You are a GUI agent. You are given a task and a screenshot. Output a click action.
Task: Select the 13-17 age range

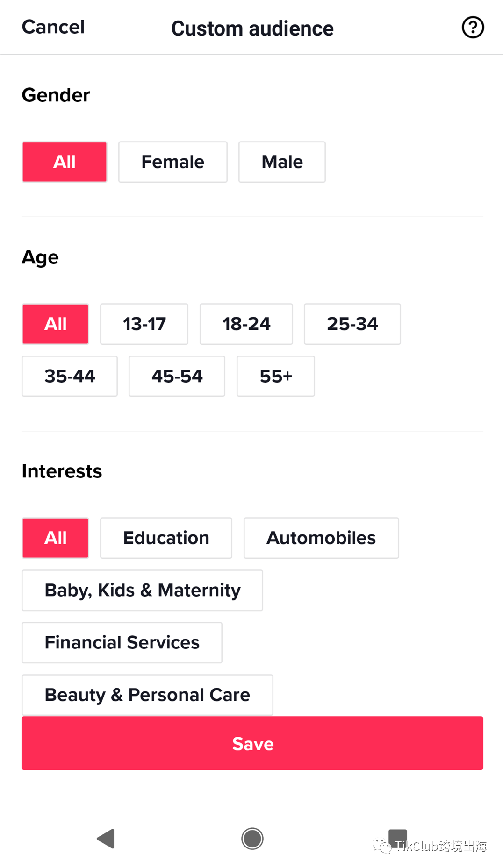(144, 324)
